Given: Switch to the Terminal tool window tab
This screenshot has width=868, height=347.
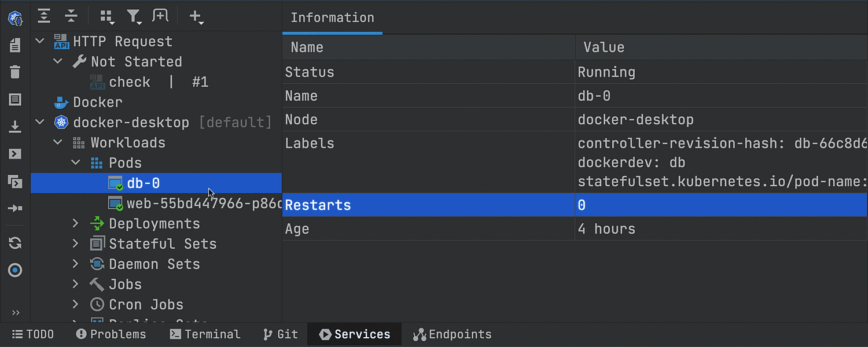Looking at the screenshot, I should [205, 334].
